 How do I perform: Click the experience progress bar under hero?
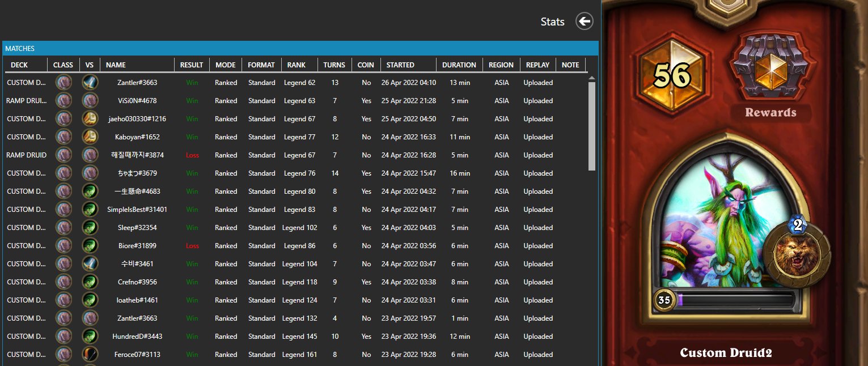(737, 300)
